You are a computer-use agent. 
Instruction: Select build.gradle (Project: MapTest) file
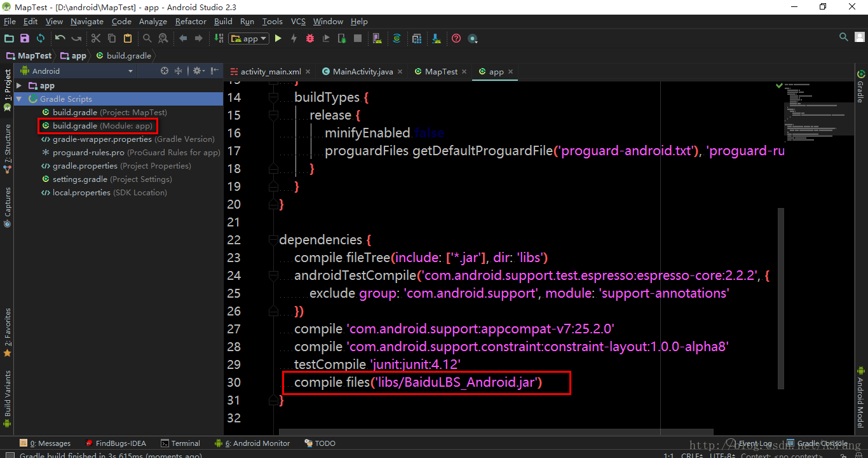[104, 112]
